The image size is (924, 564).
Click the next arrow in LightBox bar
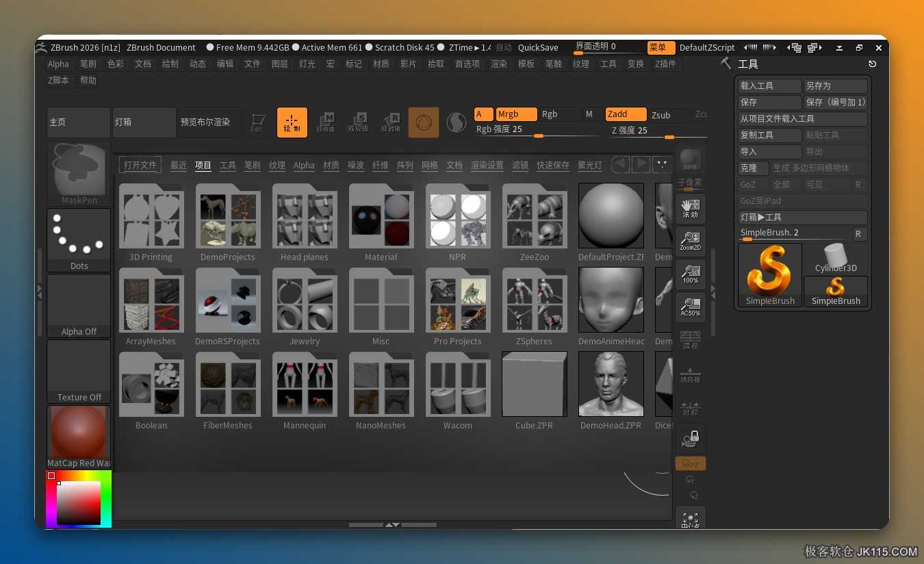click(641, 164)
